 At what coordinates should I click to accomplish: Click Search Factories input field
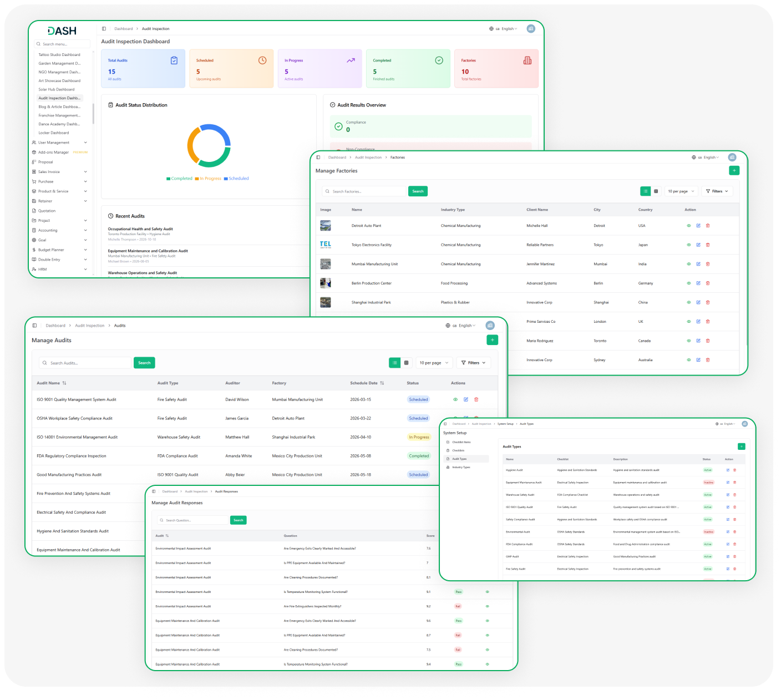tap(364, 191)
